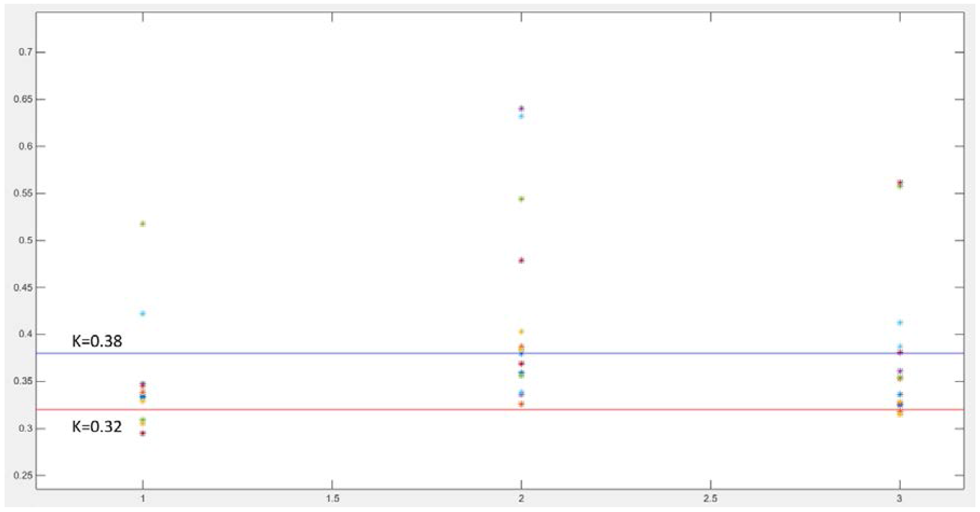Image resolution: width=980 pixels, height=512 pixels.
Task: Click the lowest dark red point at x=1
Action: coord(143,433)
